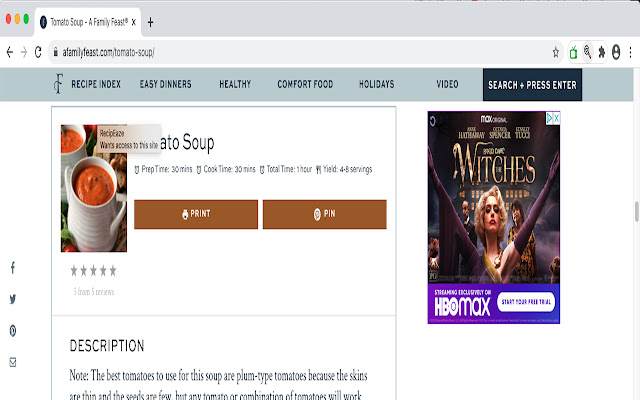Print the tomato soup recipe

click(x=196, y=214)
